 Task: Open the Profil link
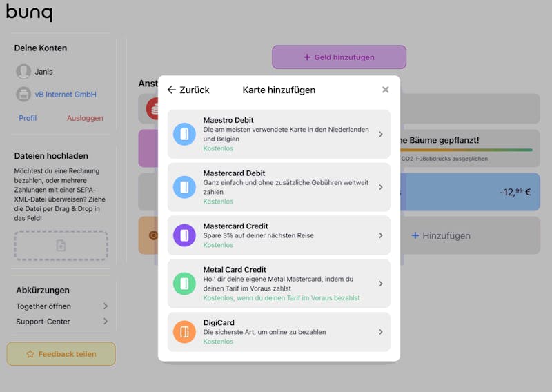(x=28, y=118)
